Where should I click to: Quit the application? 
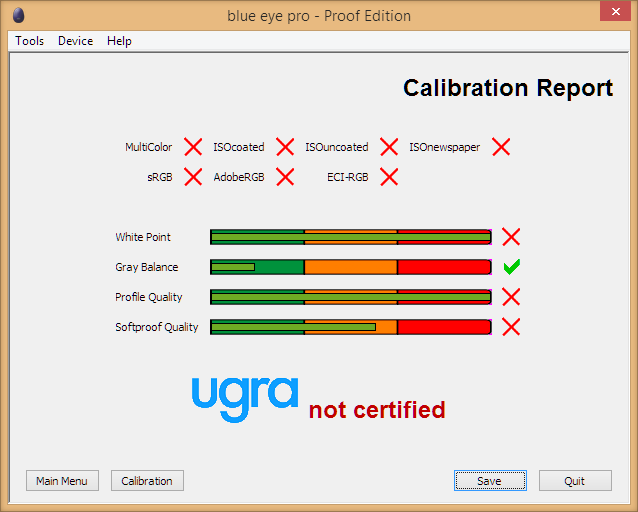tap(575, 481)
